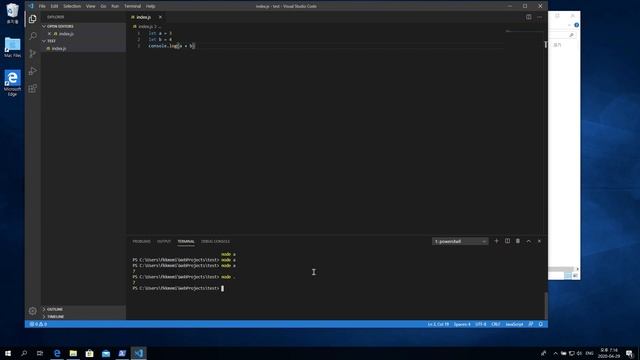Open index.js in the TEST folder
The width and height of the screenshot is (640, 360).
[84, 48]
